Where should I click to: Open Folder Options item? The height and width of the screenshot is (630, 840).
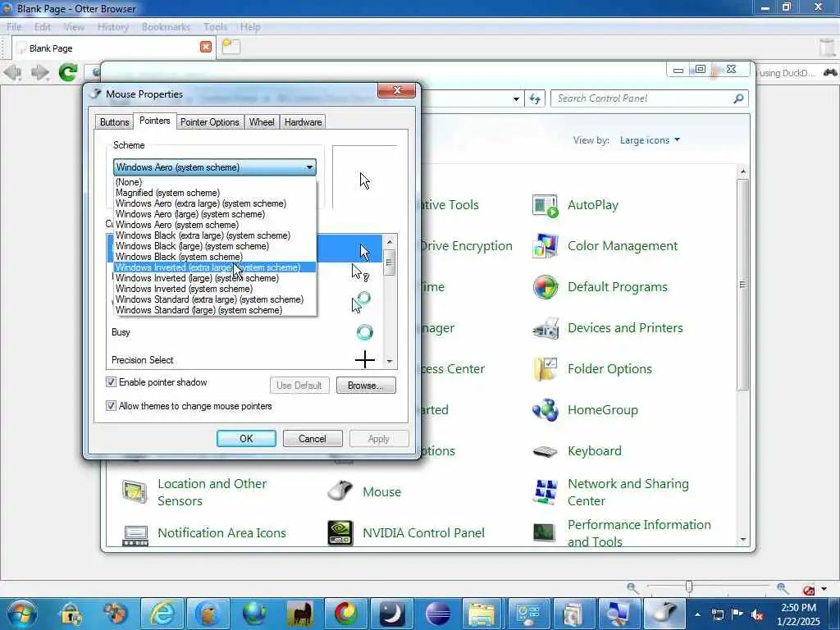click(x=592, y=369)
